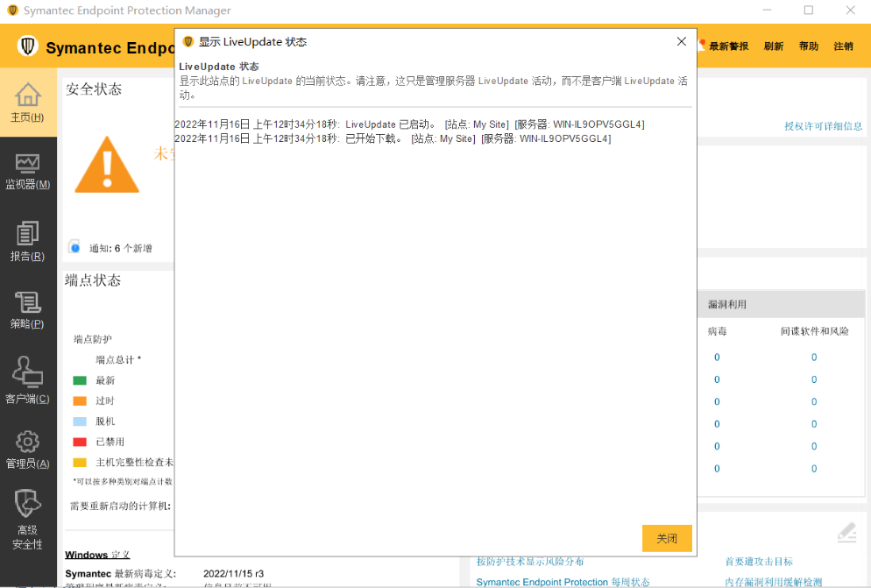Click the 端点状态 section heading

(x=93, y=280)
